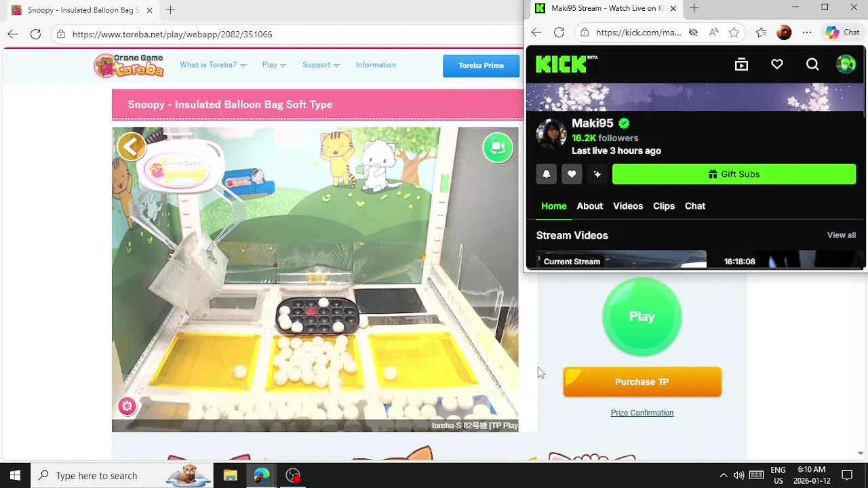
Task: Open Kick user profile avatar
Action: (x=846, y=64)
